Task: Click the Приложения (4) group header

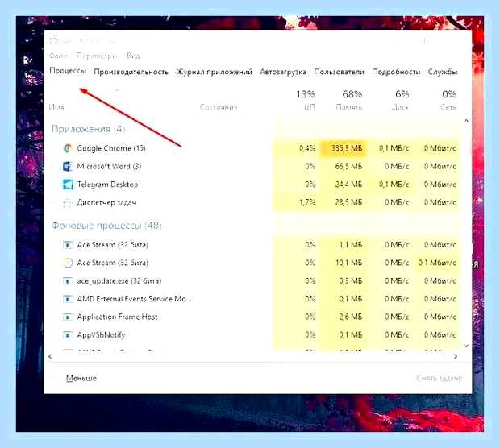Action: 89,129
